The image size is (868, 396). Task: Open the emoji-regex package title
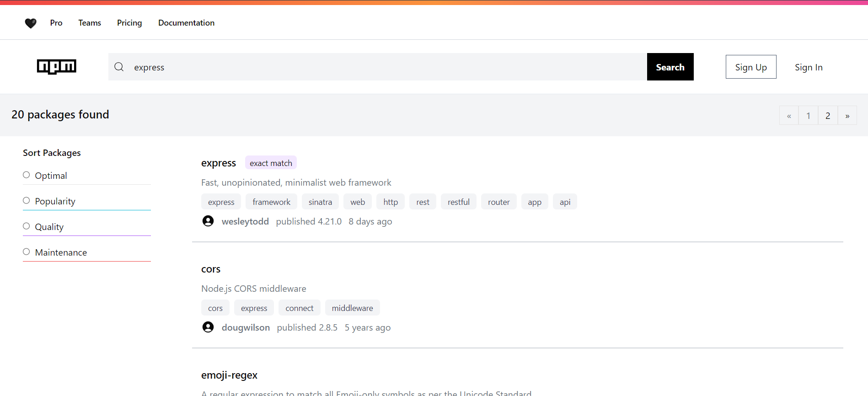229,375
